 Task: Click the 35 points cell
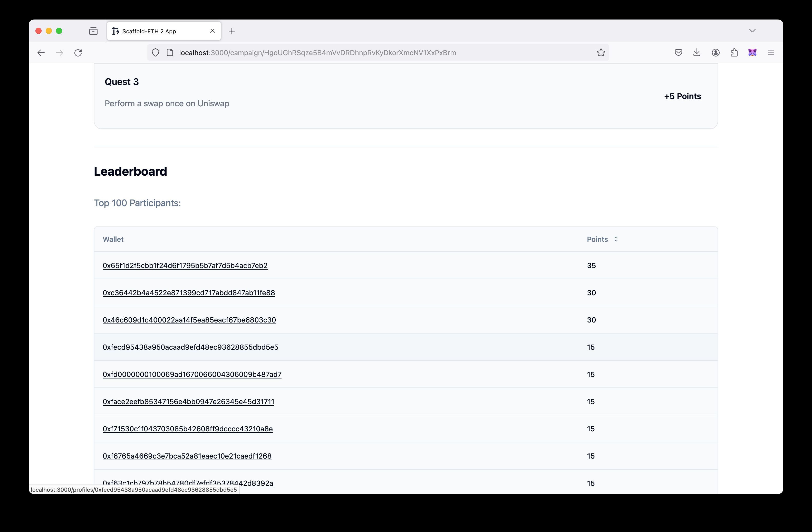coord(591,265)
